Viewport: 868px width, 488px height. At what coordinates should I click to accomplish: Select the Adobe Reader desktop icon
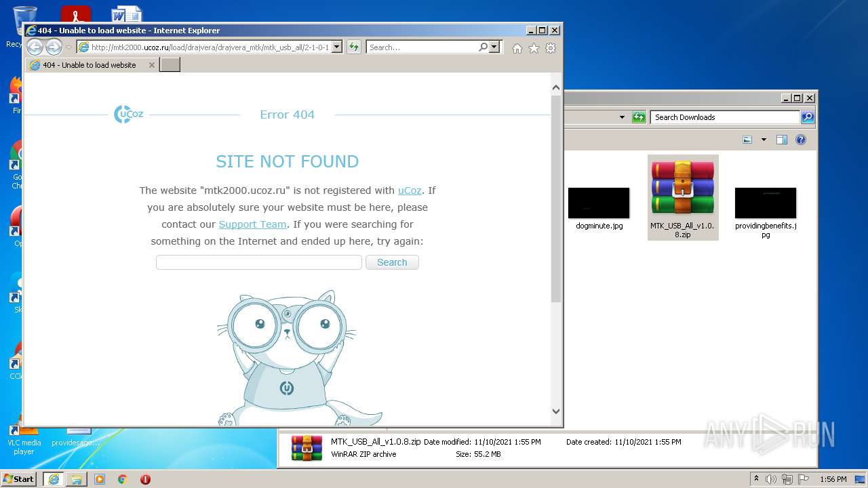(75, 14)
